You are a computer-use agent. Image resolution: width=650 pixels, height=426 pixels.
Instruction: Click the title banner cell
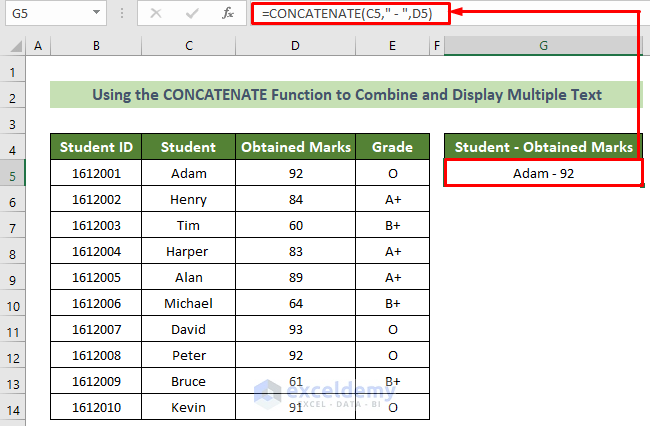(346, 95)
